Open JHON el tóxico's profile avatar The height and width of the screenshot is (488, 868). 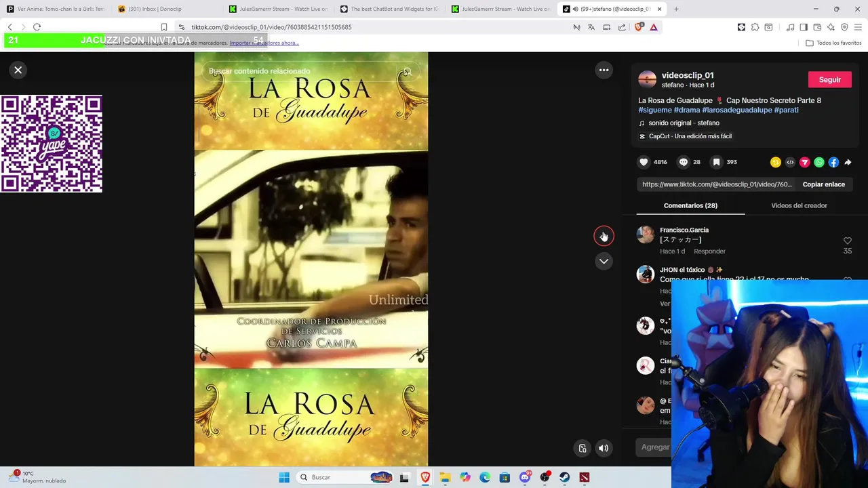[x=646, y=274]
